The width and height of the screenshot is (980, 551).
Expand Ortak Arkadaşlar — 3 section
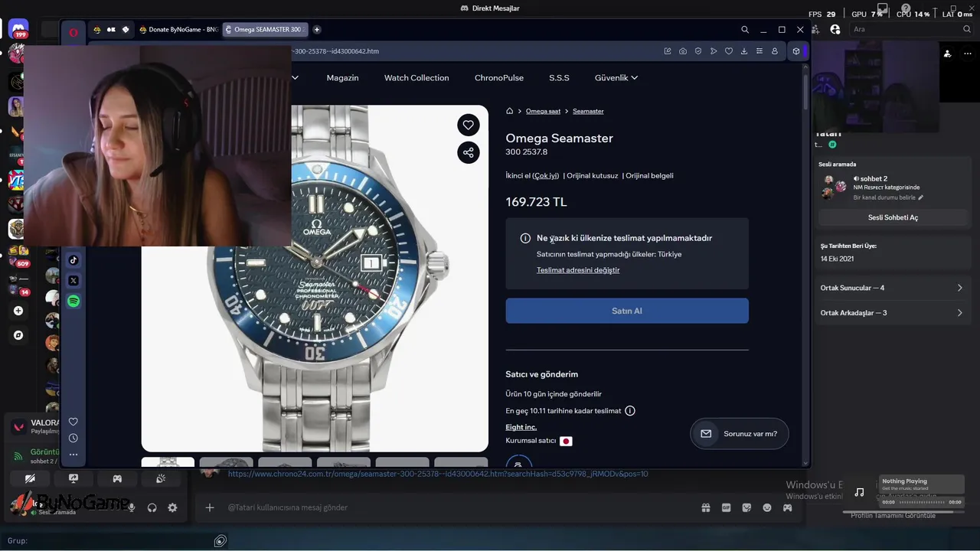coord(891,313)
